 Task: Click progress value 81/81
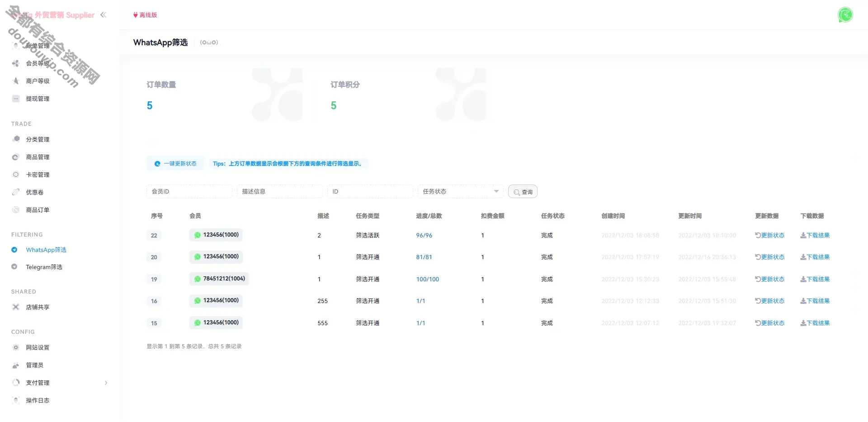tap(424, 257)
